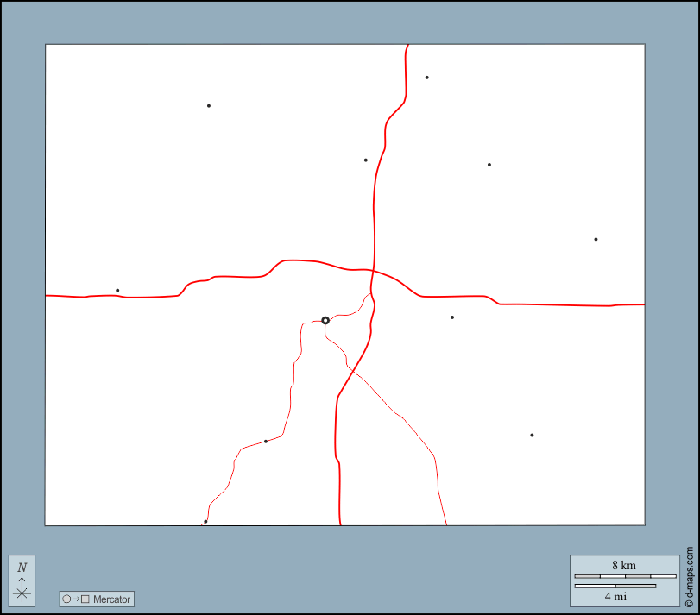The width and height of the screenshot is (700, 615).
Task: Click the kilometer scale bar
Action: (625, 577)
